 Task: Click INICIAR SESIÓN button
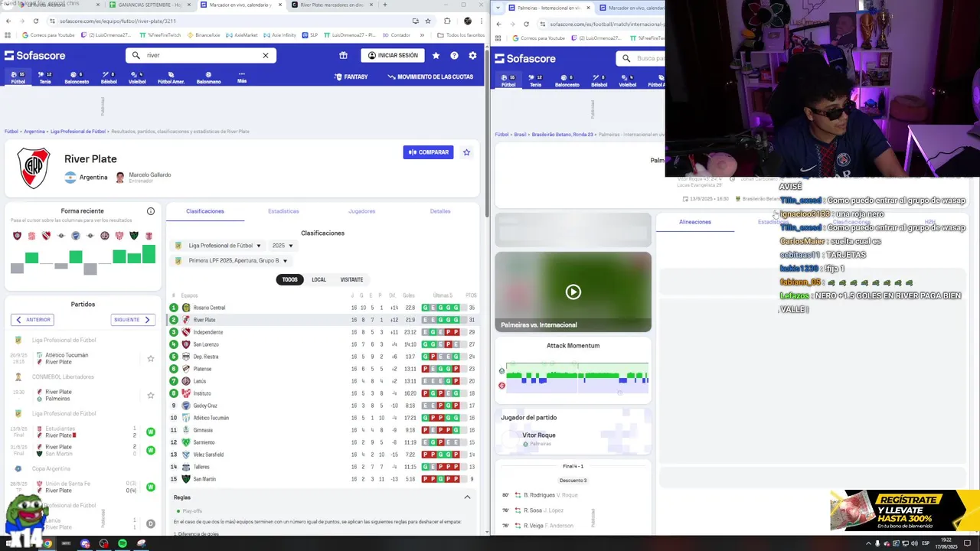393,55
